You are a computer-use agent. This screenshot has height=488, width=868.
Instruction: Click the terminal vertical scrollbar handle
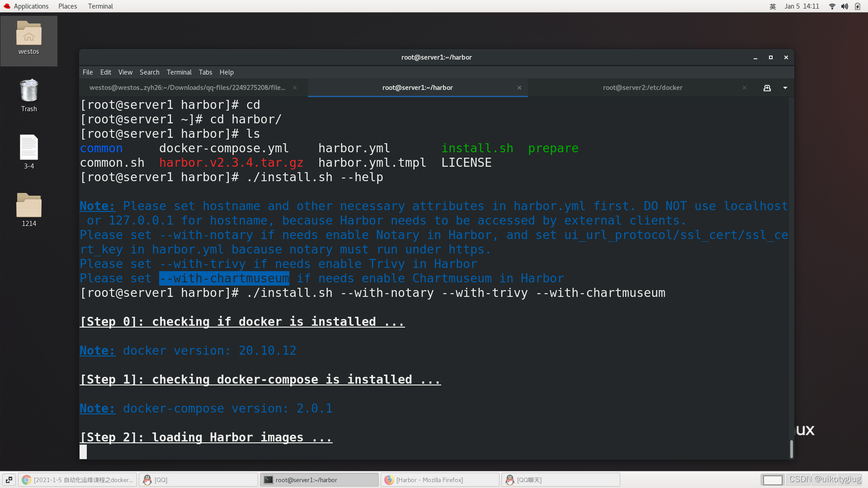point(791,449)
